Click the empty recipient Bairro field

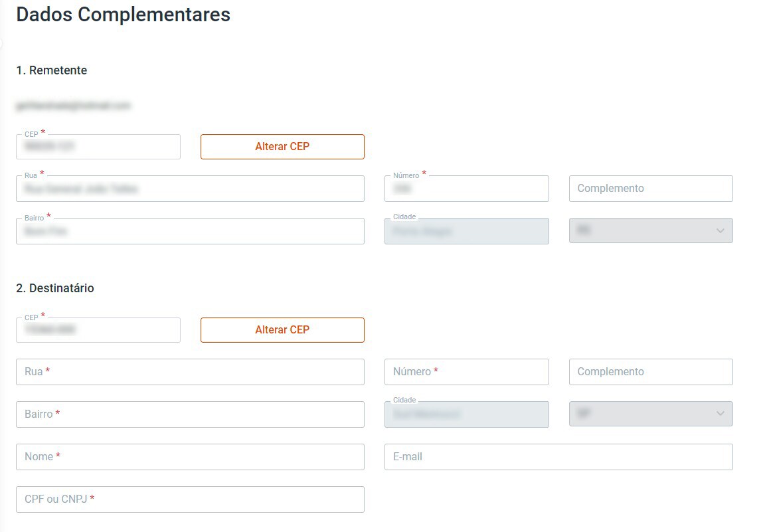190,414
